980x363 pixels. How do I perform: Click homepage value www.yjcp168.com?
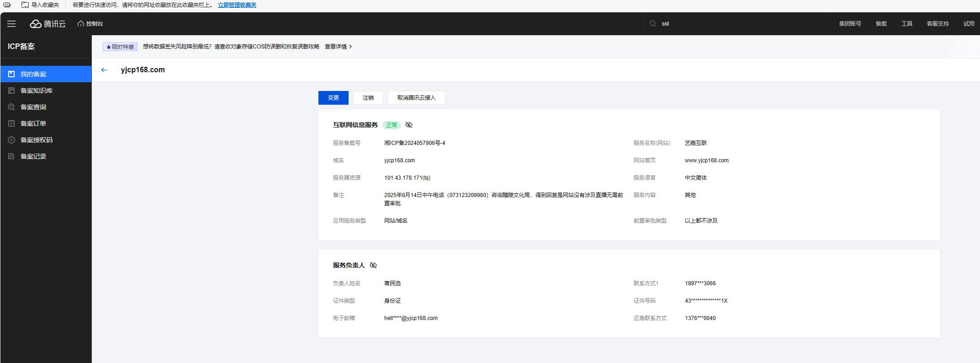pyautogui.click(x=707, y=160)
